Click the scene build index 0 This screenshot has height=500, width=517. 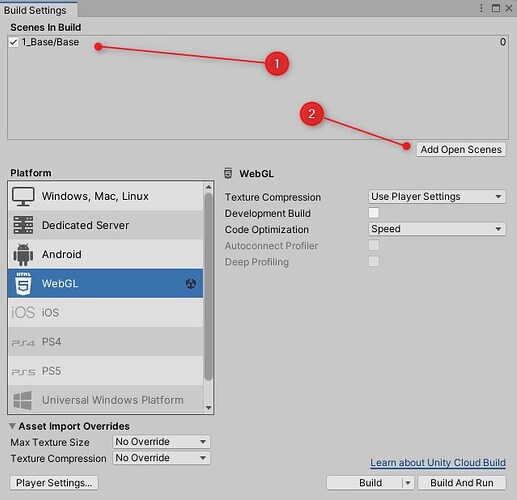(503, 42)
